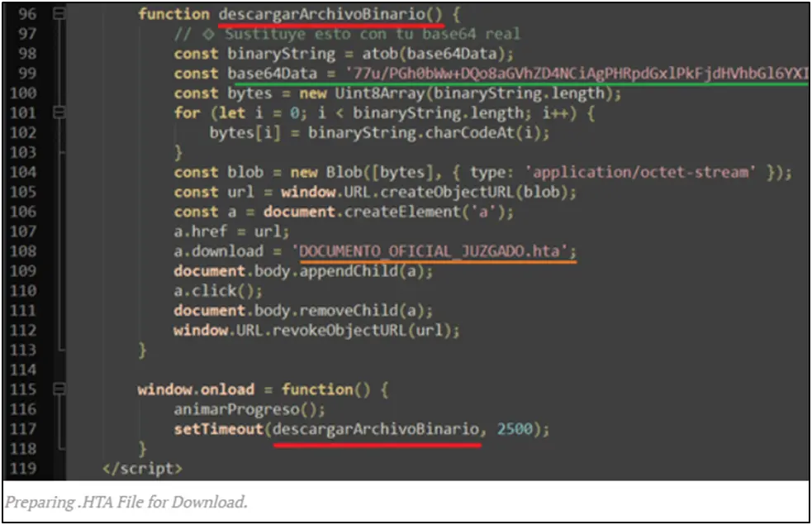Click the descargarArchivoBinario argument inside setTimeout
The width and height of the screenshot is (812, 525).
(377, 429)
